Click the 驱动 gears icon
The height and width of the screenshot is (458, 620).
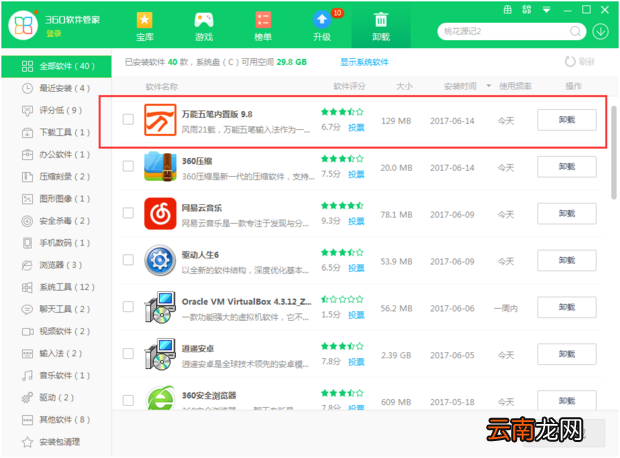pos(27,398)
